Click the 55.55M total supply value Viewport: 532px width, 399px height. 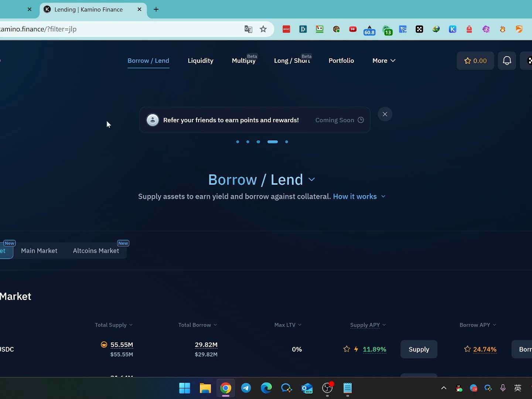tap(122, 345)
